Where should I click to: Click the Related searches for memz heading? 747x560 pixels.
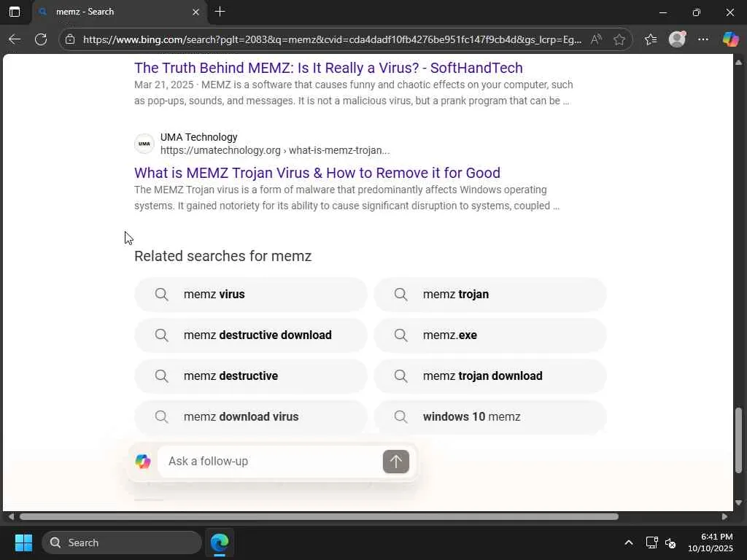click(223, 256)
